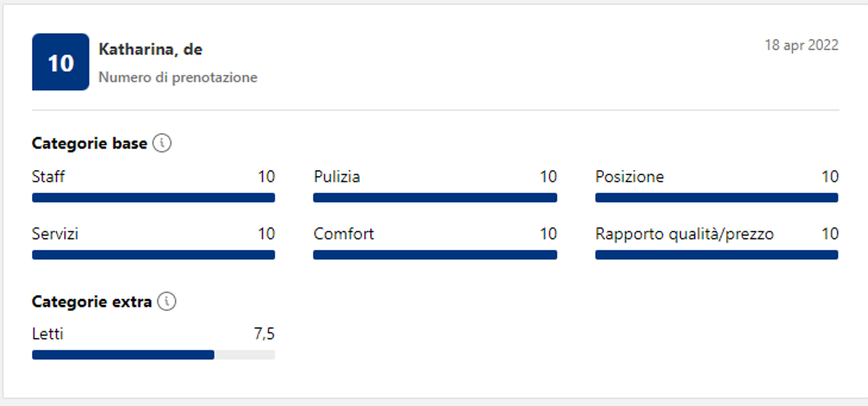
Task: Click the Letti score value 7,5
Action: point(263,334)
